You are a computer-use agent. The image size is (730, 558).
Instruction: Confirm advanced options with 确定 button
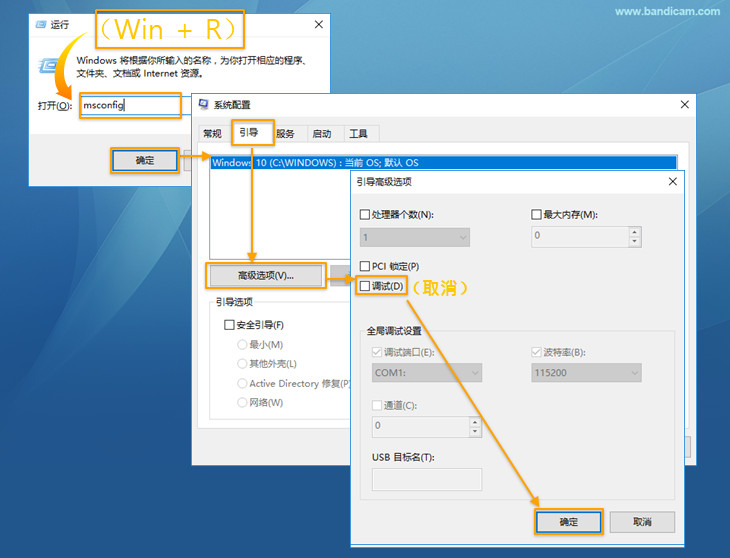coord(568,522)
